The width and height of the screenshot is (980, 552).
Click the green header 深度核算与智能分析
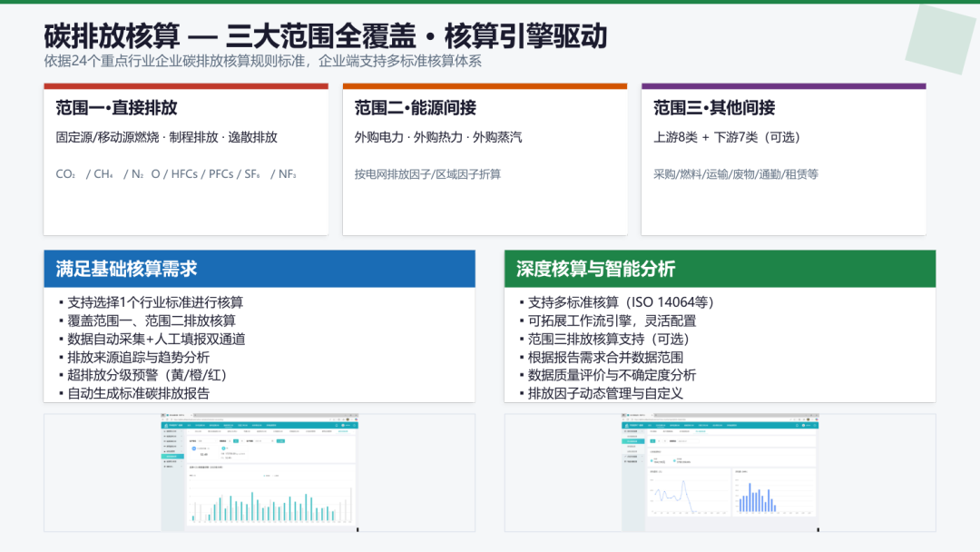[720, 269]
